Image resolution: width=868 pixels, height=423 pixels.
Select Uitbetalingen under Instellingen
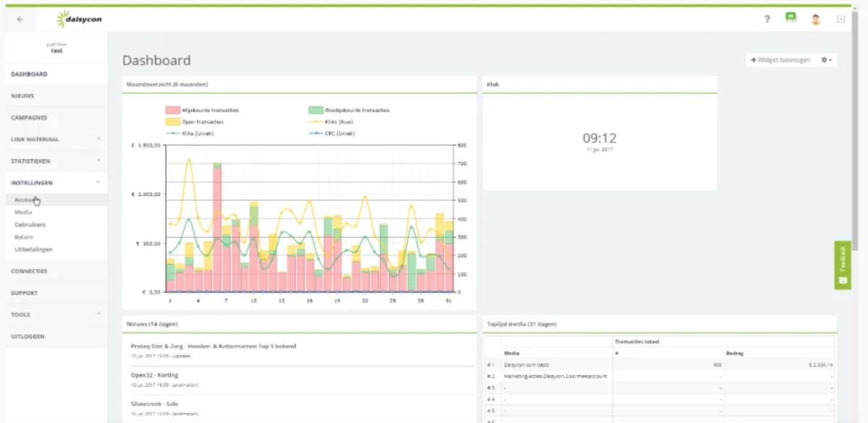33,249
